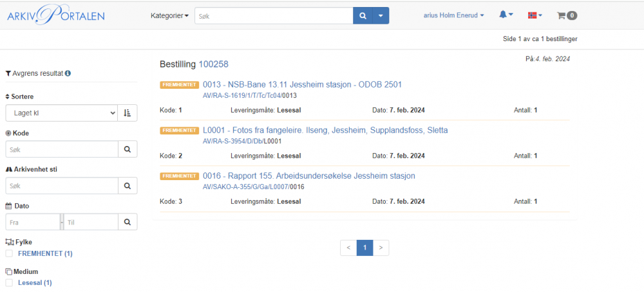Viewport: 644px width, 292px height.
Task: Open the Kategorier menu
Action: (169, 15)
